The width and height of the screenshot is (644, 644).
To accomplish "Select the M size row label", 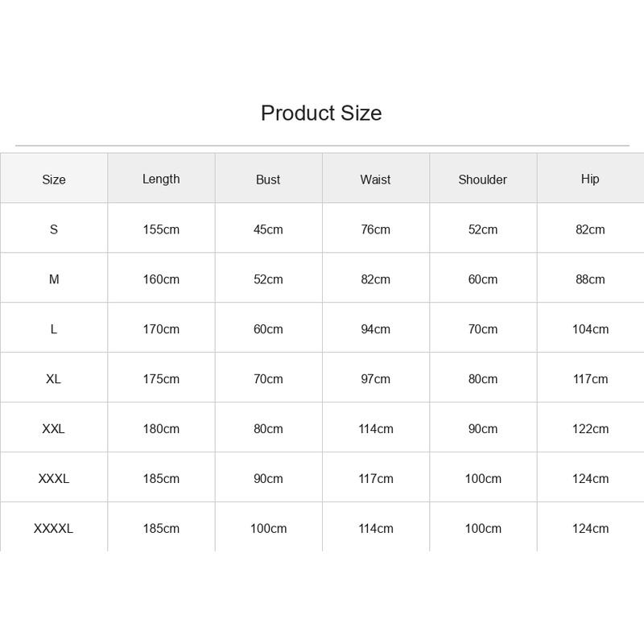I will pos(54,279).
